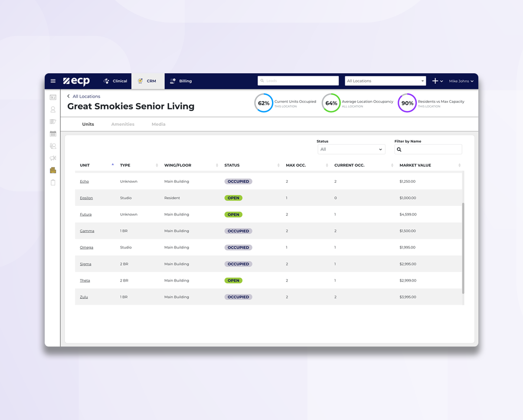Open the Epsilon unit link
Screen dimensions: 523x420
pos(86,198)
